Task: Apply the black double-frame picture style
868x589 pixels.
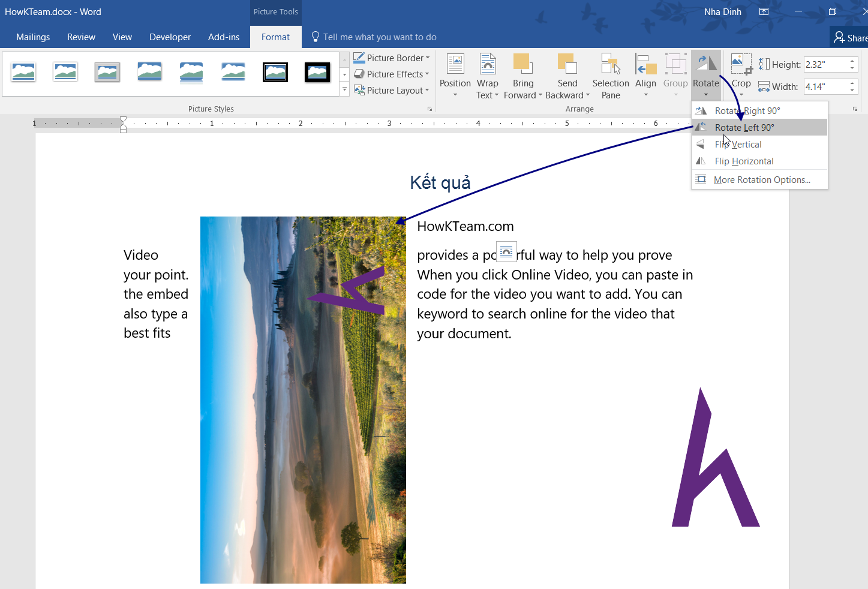Action: point(275,72)
